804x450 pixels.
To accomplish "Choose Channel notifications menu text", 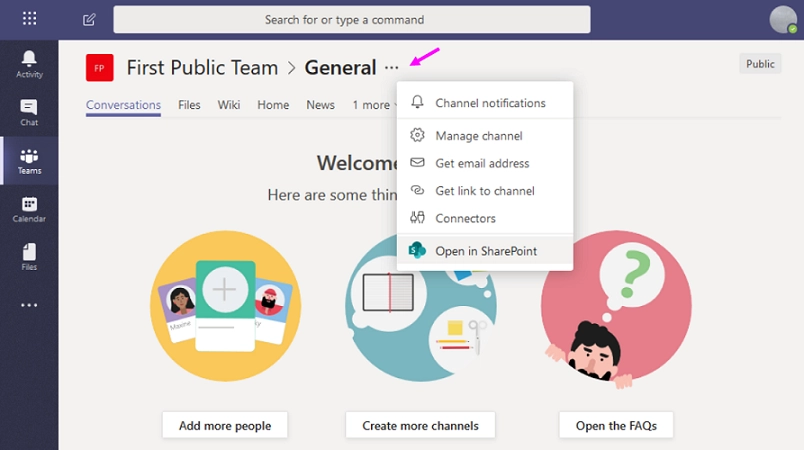I will [x=490, y=103].
